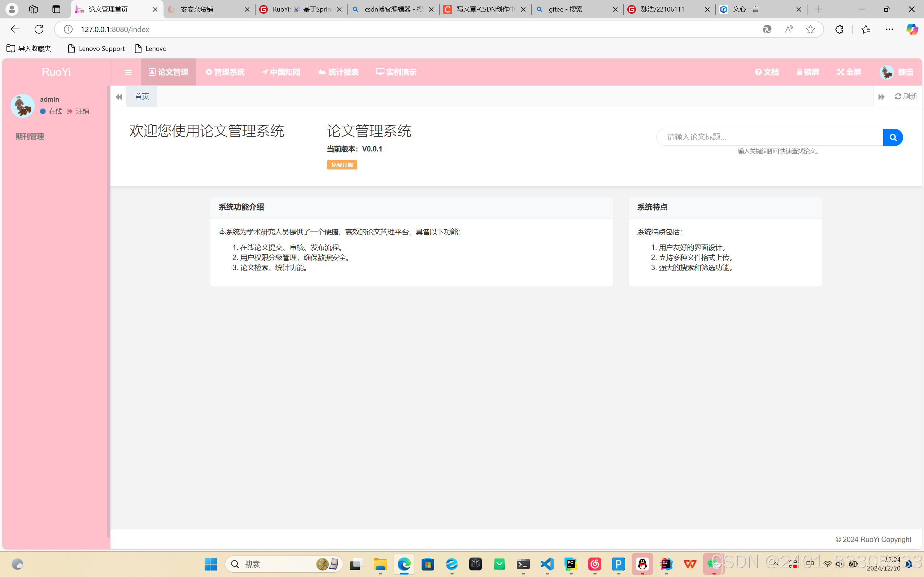Enter fullscreen mode via 全屏

(x=849, y=72)
